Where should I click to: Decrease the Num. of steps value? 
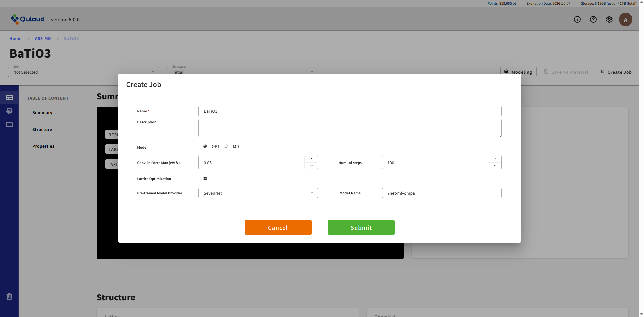point(495,166)
